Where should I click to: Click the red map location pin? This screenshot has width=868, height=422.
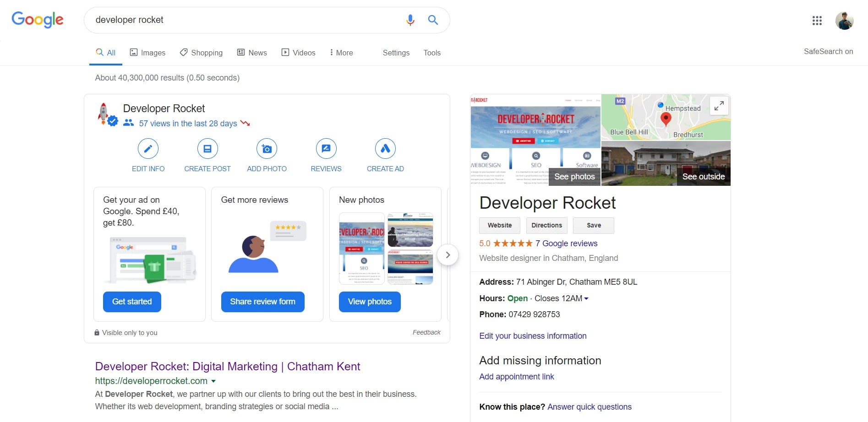pos(666,119)
